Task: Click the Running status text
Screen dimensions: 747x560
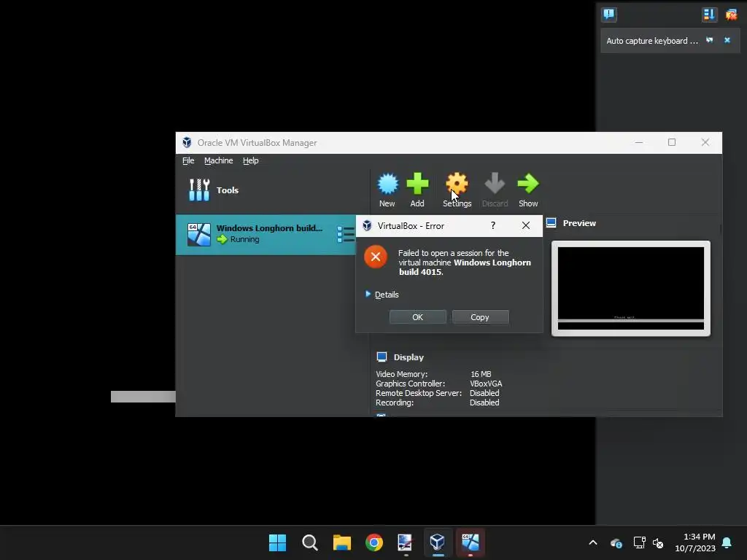Action: [245, 239]
